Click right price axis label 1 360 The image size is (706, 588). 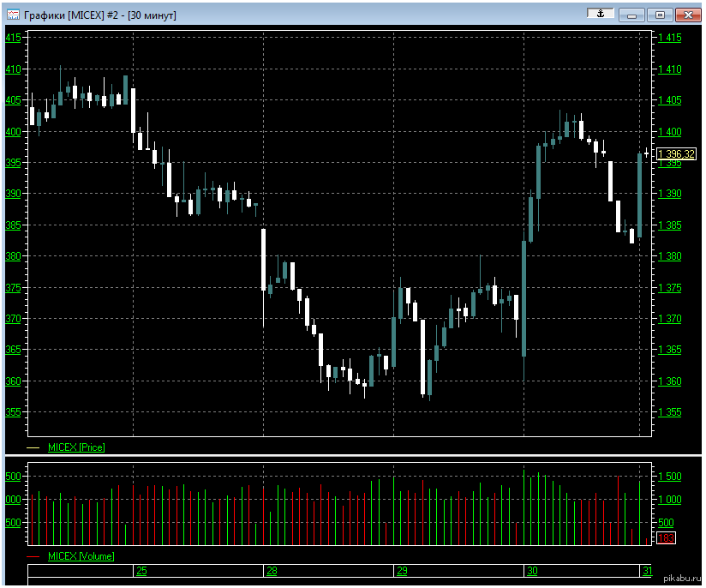(x=670, y=381)
